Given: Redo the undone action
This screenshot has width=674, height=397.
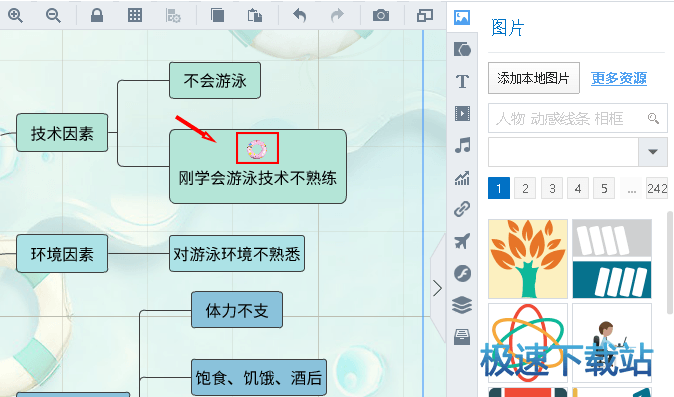Looking at the screenshot, I should 337,15.
